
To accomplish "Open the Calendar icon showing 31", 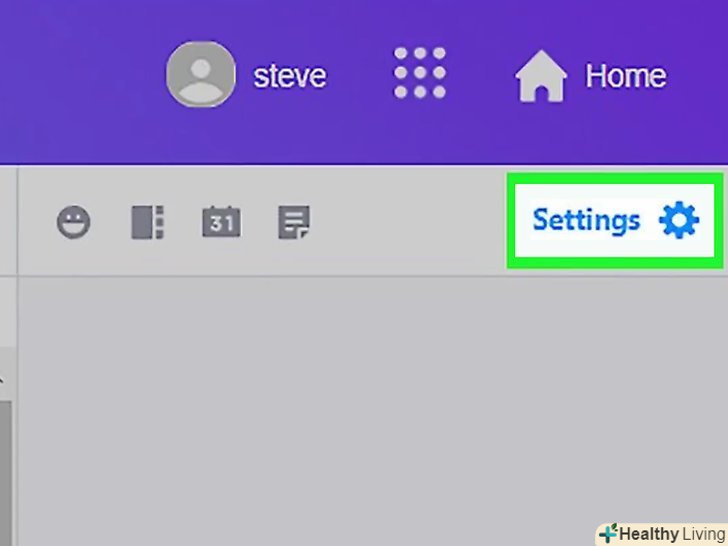I will pyautogui.click(x=221, y=221).
